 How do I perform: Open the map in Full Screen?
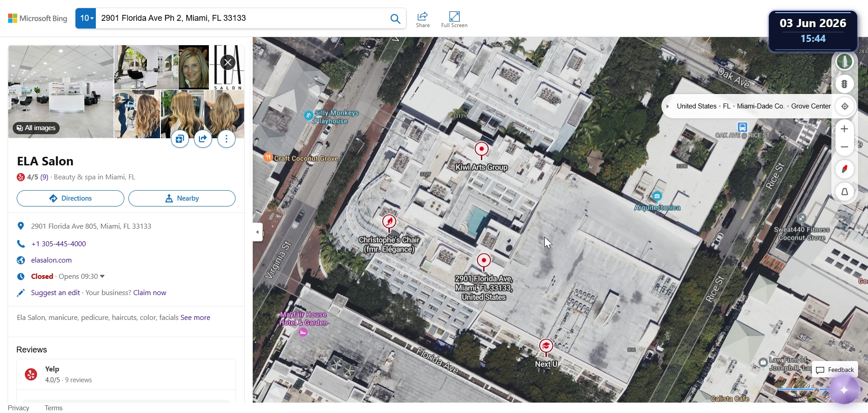click(454, 19)
